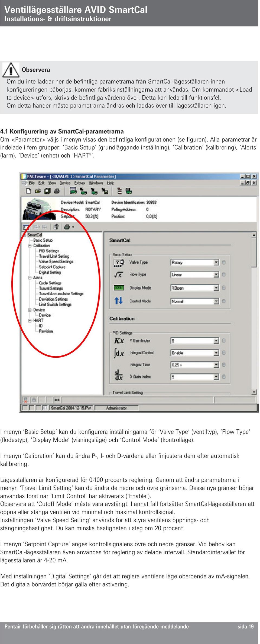Open the printer icon dropdown arrow
The height and width of the screenshot is (644, 260).
pyautogui.click(x=73, y=227)
